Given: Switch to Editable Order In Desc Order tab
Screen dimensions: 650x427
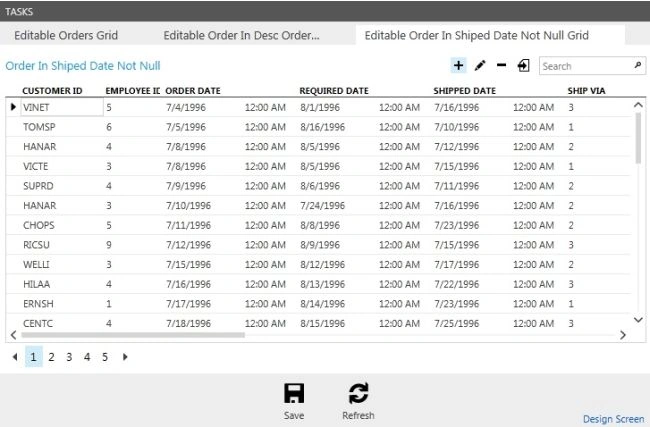Looking at the screenshot, I should (x=242, y=35).
